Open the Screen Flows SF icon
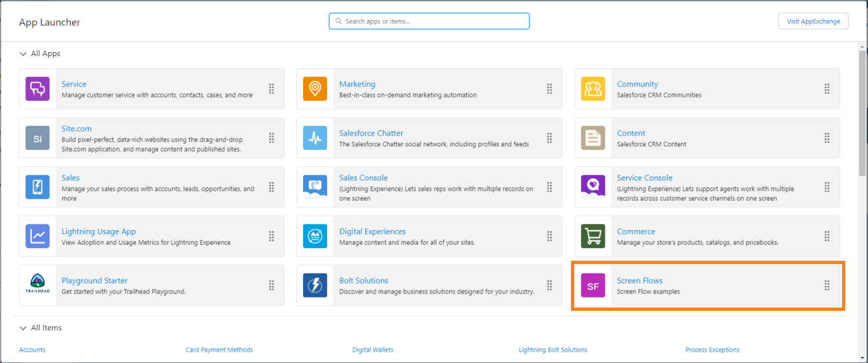868x363 pixels. pos(593,285)
